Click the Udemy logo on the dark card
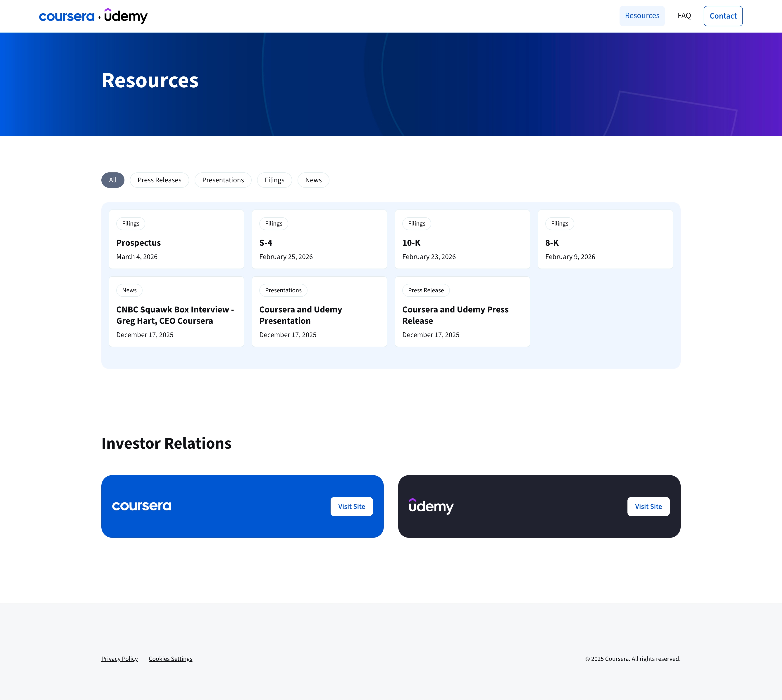Image resolution: width=782 pixels, height=700 pixels. [431, 507]
